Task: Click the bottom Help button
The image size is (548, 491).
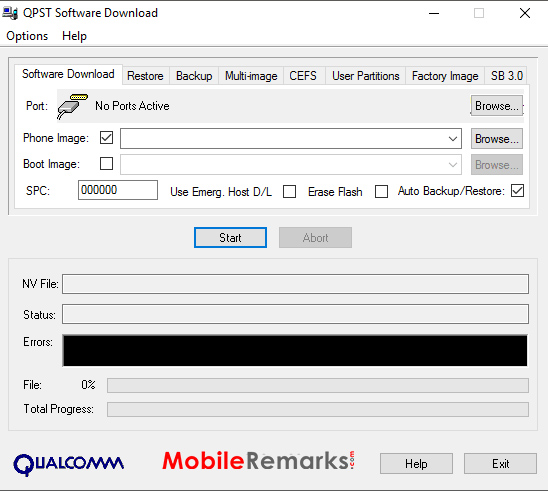Action: 416,464
